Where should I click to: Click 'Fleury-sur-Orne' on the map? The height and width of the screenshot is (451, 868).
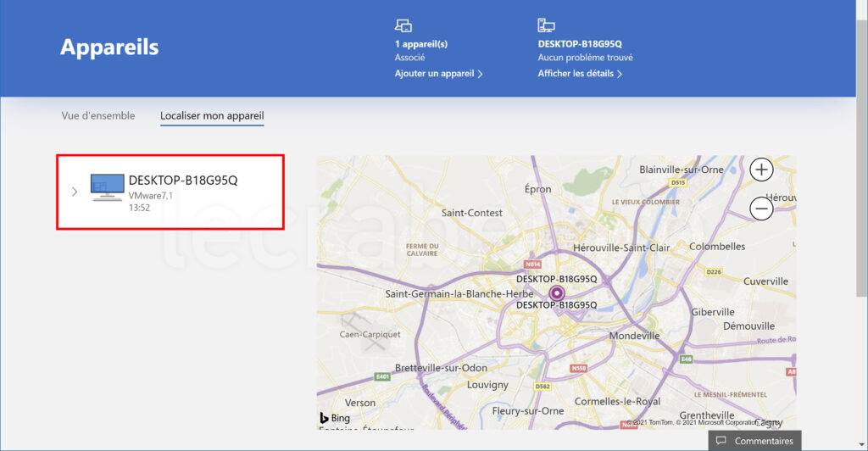[528, 411]
